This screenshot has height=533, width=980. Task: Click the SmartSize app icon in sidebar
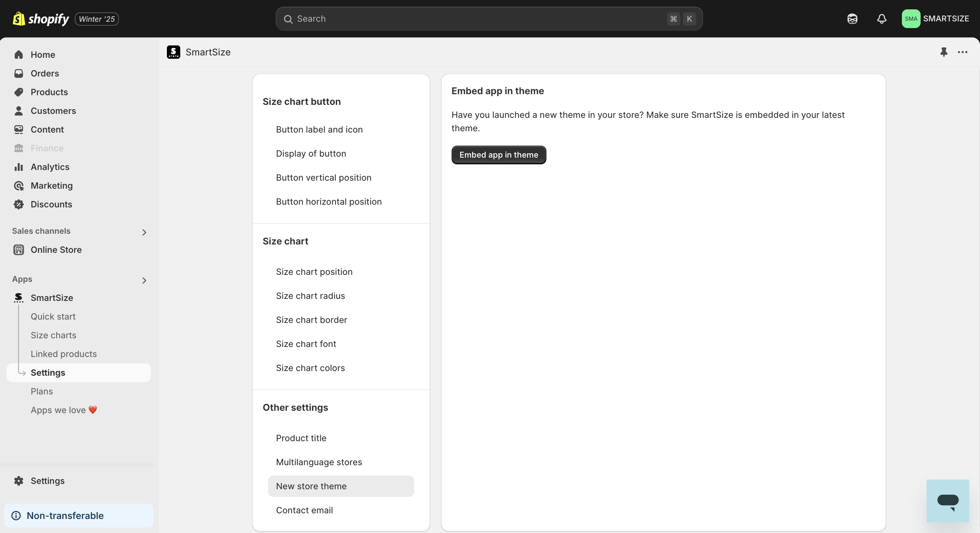pyautogui.click(x=19, y=298)
